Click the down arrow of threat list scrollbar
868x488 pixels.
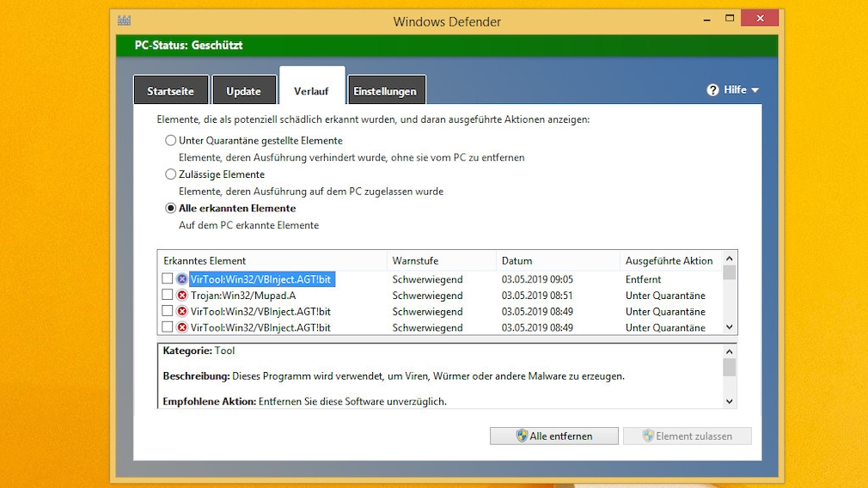pos(729,327)
